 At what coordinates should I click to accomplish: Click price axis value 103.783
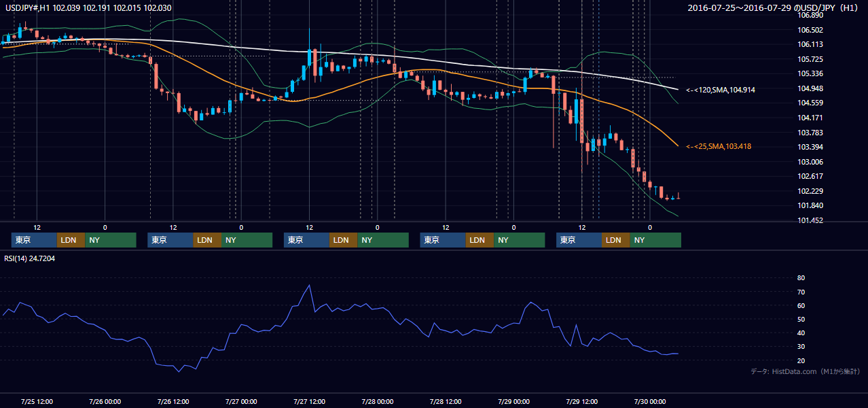click(x=811, y=133)
